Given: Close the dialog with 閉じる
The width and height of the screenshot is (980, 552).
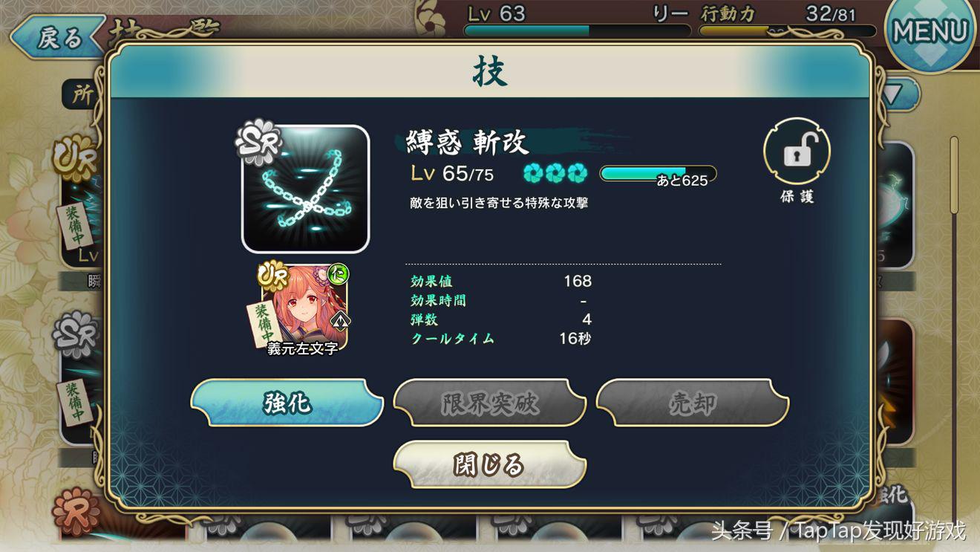Looking at the screenshot, I should pos(490,464).
